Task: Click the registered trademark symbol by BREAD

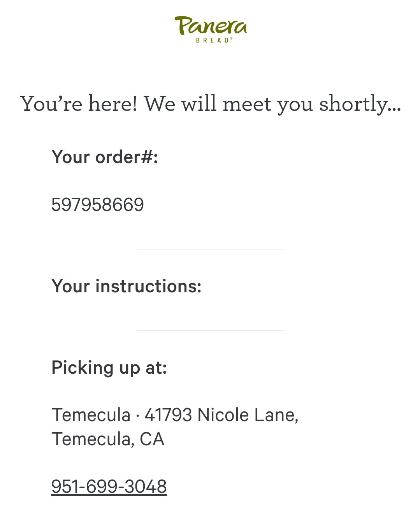Action: pyautogui.click(x=231, y=39)
